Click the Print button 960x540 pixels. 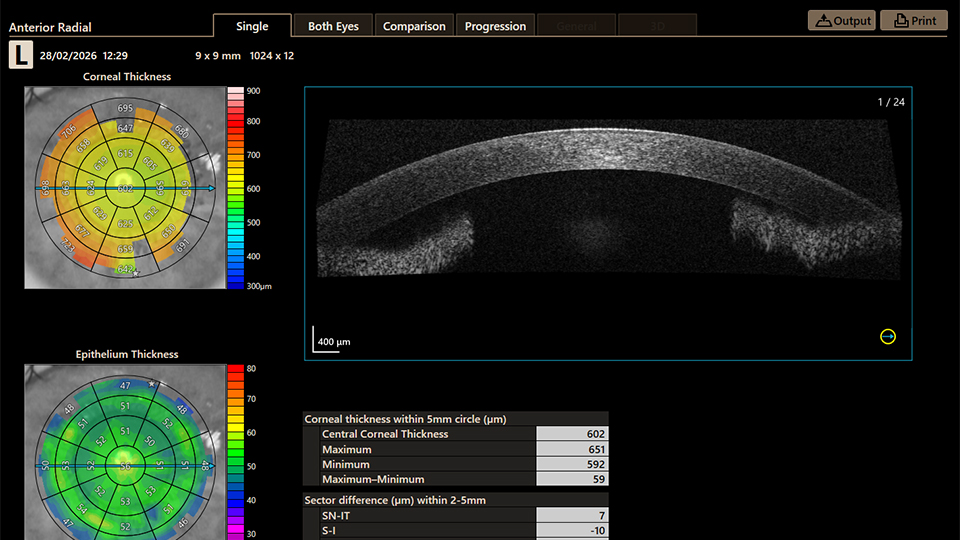[914, 20]
